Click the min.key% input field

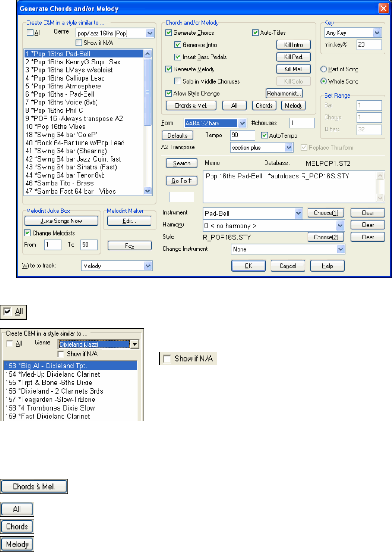pyautogui.click(x=369, y=44)
